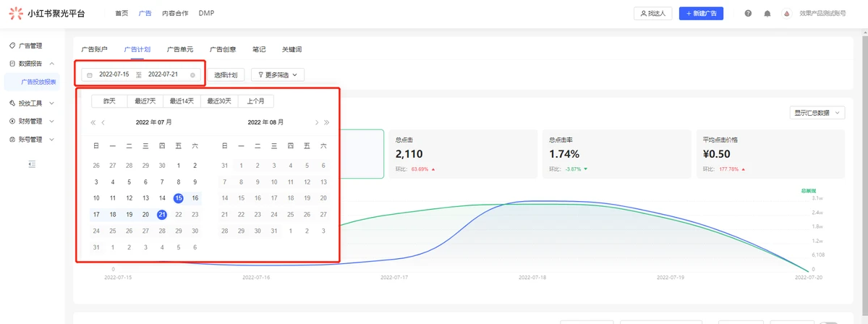Expand the 更多筛选 filter dropdown
Viewport: 868px width, 324px height.
277,74
